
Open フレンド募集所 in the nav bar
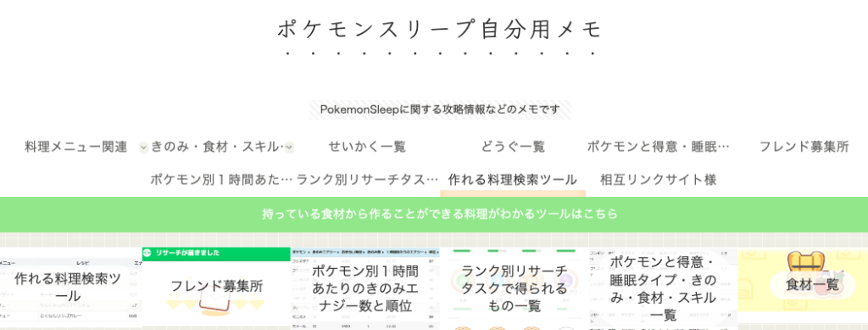point(804,147)
